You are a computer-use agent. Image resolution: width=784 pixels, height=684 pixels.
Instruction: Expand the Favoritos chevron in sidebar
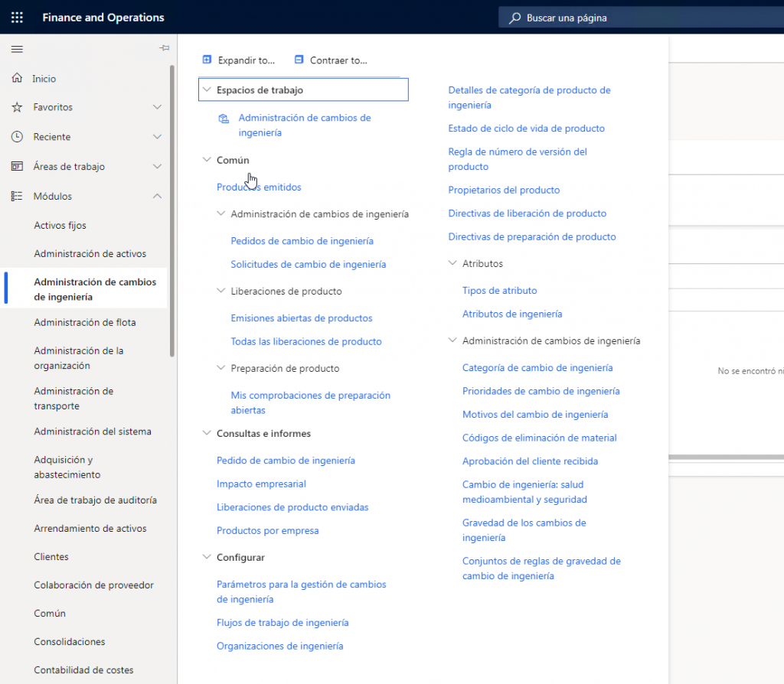point(157,108)
